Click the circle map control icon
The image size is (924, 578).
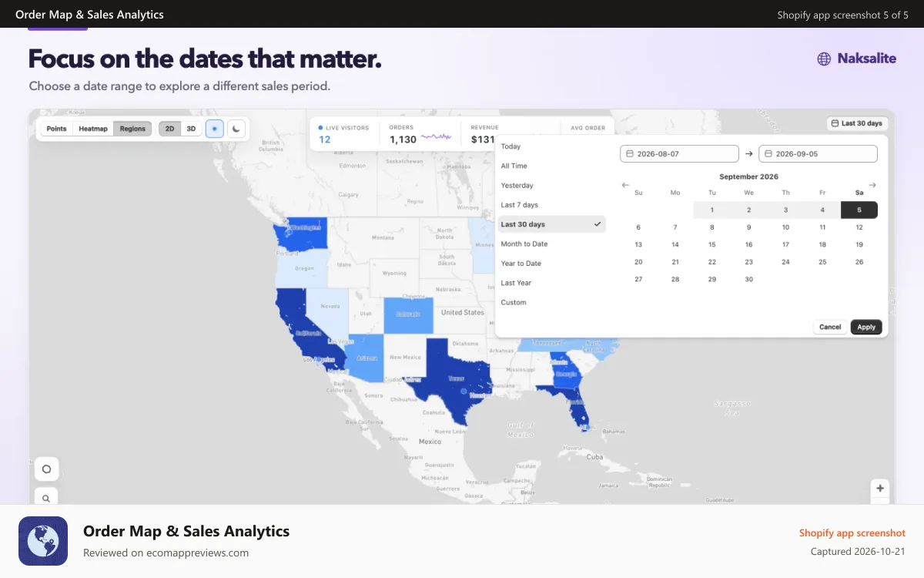46,469
